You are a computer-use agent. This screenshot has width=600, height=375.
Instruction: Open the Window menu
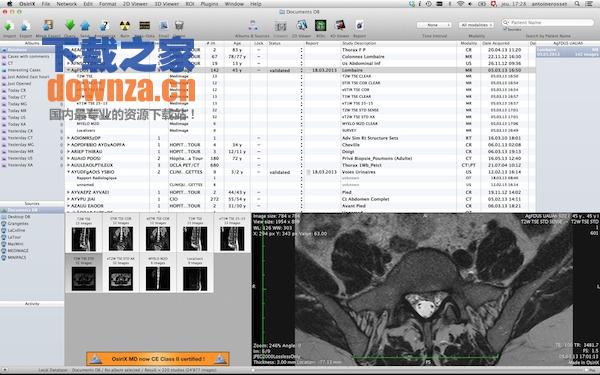pos(234,4)
